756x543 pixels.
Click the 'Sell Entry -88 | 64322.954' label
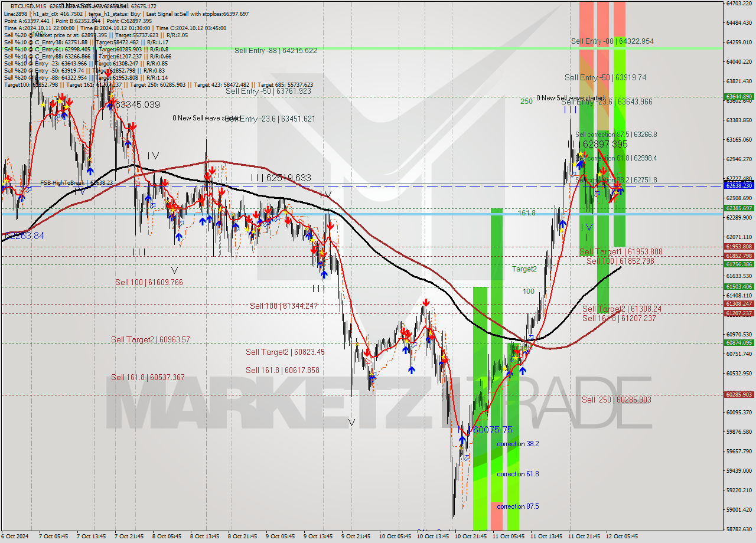coord(612,41)
